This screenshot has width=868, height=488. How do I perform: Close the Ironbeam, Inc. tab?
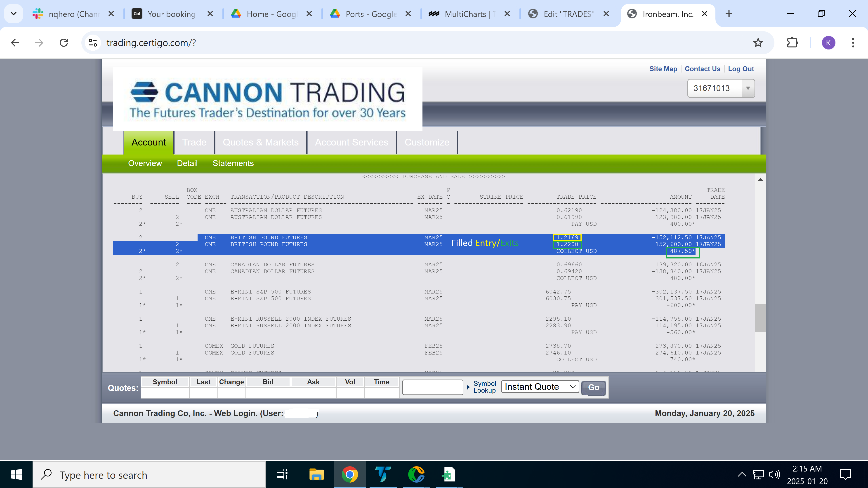point(704,14)
